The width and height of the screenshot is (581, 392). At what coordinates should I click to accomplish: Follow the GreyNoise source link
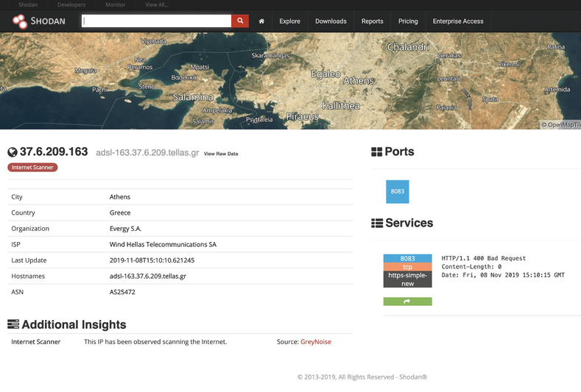point(316,342)
